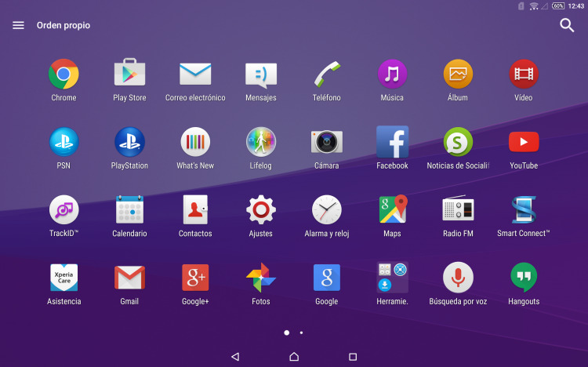The height and width of the screenshot is (367, 588).
Task: Tap the 12:43 clock in status bar
Action: pos(576,6)
